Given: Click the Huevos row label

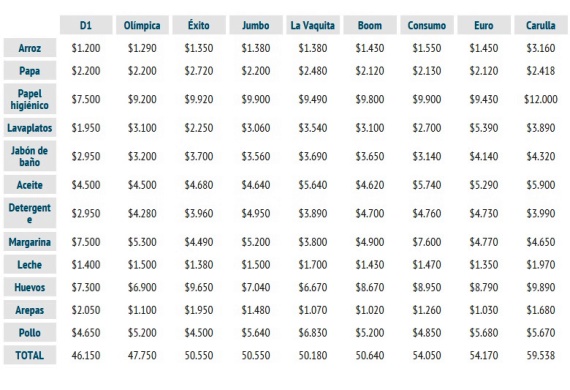Looking at the screenshot, I should (30, 287).
